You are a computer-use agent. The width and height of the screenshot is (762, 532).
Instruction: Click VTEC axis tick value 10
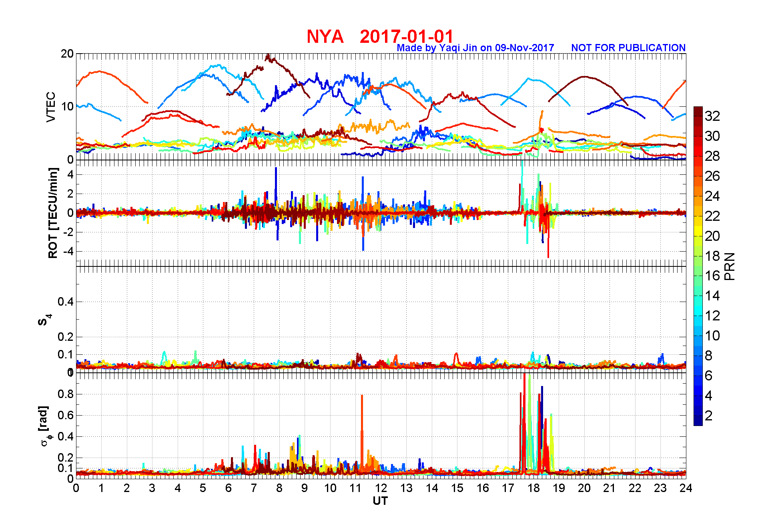67,106
